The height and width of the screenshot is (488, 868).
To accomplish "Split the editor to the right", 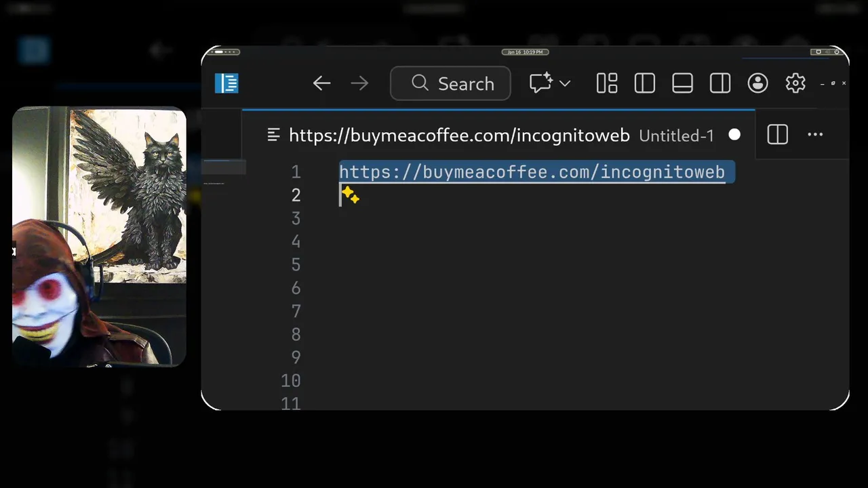I will [x=778, y=135].
